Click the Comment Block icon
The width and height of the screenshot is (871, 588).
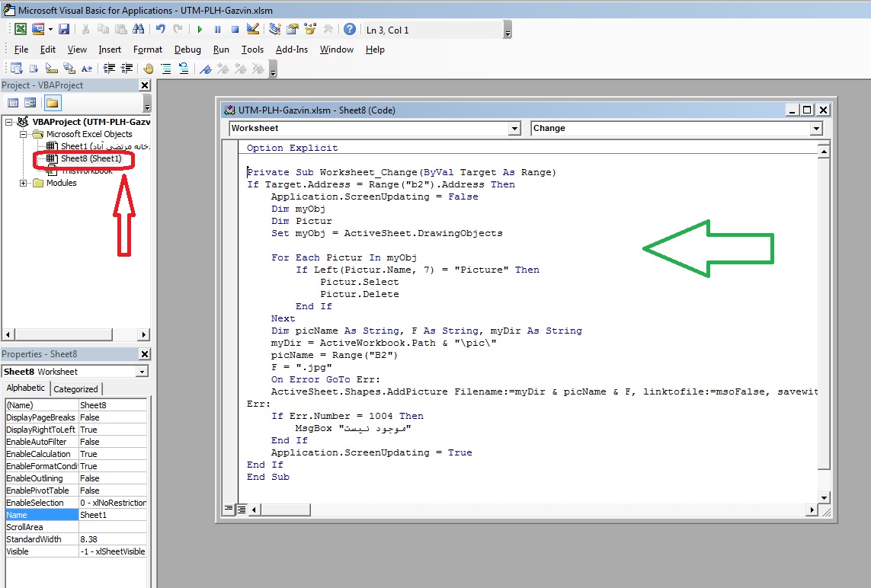[x=165, y=69]
